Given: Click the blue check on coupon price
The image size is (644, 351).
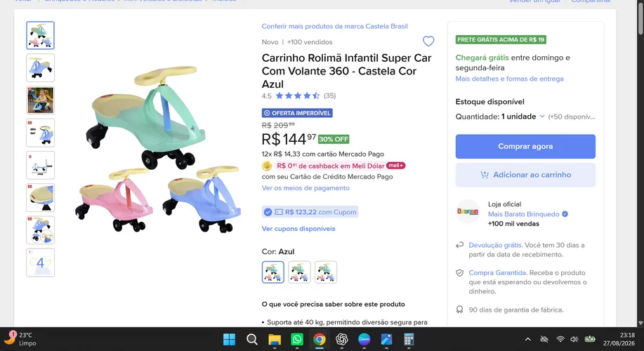Looking at the screenshot, I should [268, 212].
